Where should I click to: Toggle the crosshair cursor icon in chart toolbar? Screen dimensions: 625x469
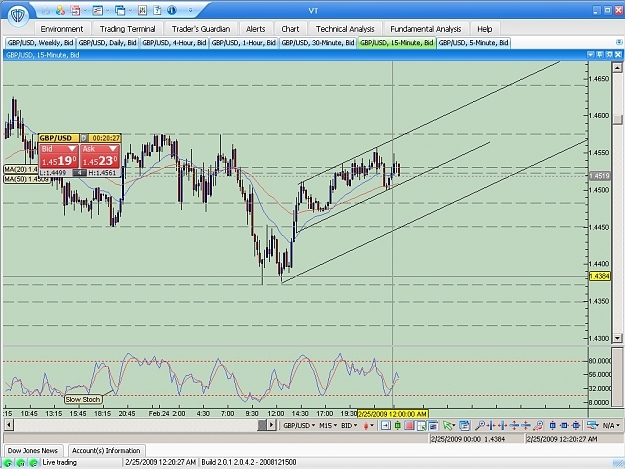tap(421, 426)
